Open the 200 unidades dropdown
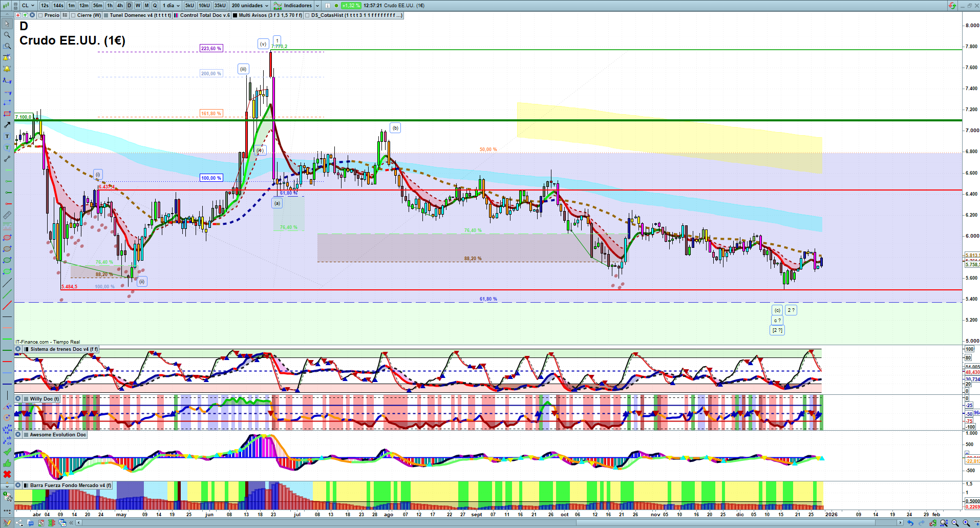The image size is (980, 528). 250,6
